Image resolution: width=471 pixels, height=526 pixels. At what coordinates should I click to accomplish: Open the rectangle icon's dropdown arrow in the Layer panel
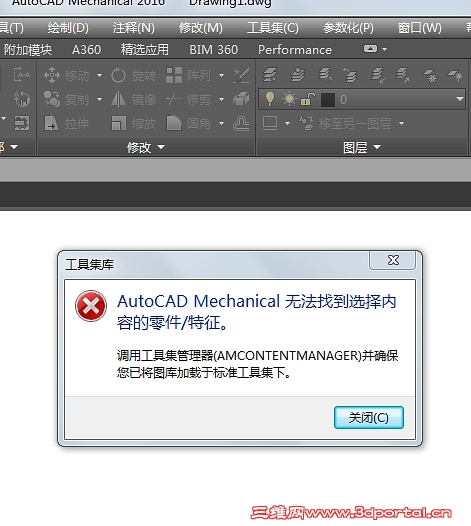click(x=287, y=123)
